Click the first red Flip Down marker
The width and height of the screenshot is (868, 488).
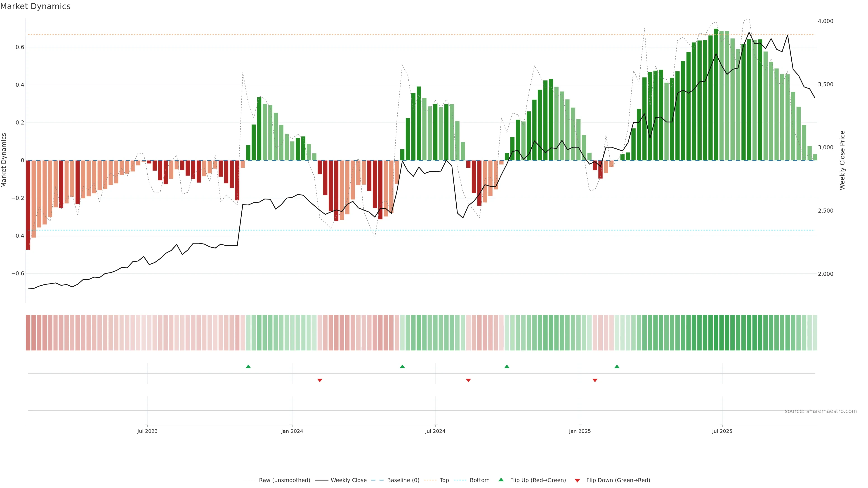320,380
